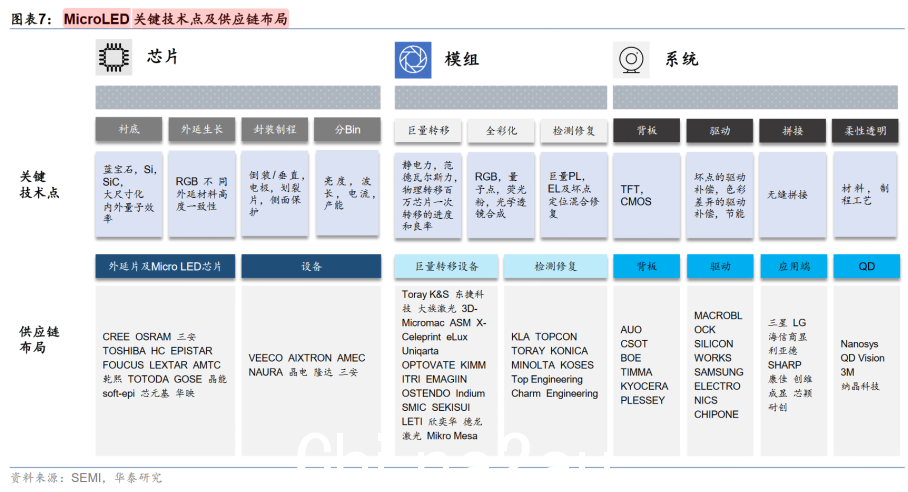Image resolution: width=908 pixels, height=492 pixels.
Task: Click the 检测修复 white header box
Action: [x=573, y=131]
